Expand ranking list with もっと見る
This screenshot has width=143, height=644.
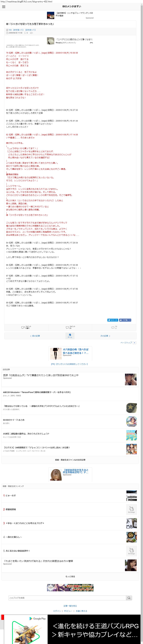[70, 576]
